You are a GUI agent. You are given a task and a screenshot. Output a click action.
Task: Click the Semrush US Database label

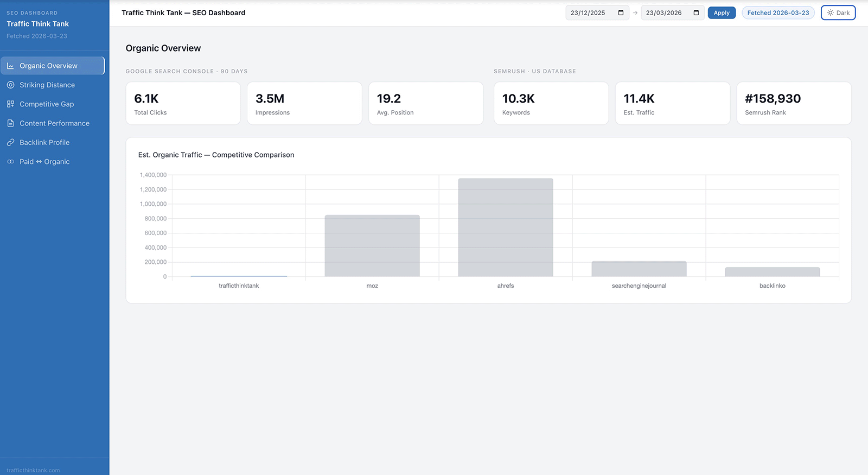pyautogui.click(x=535, y=71)
